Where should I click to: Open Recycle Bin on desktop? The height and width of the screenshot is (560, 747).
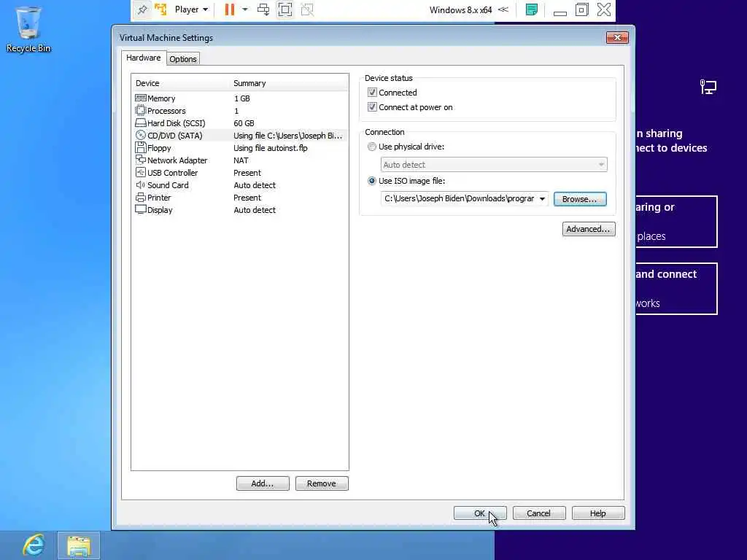click(28, 29)
